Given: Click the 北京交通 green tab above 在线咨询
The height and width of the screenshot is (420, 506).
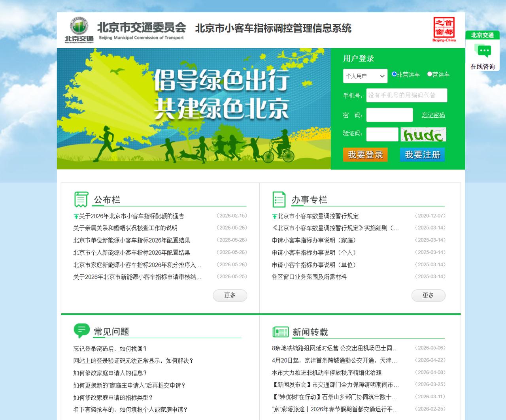Looking at the screenshot, I should (482, 35).
